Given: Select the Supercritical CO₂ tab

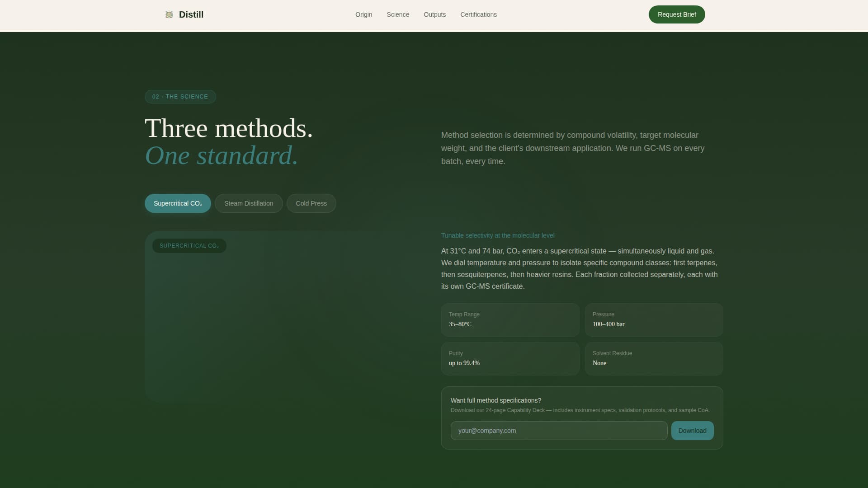Looking at the screenshot, I should 178,203.
